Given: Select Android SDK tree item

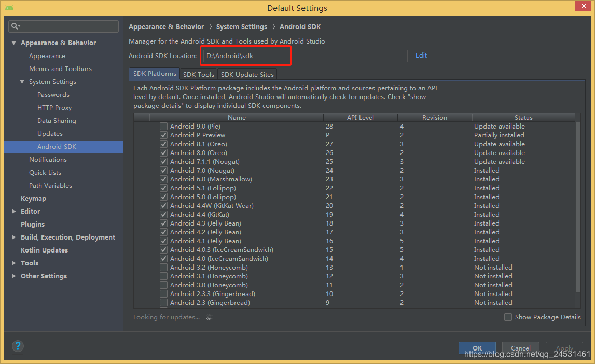Looking at the screenshot, I should 63,147.
